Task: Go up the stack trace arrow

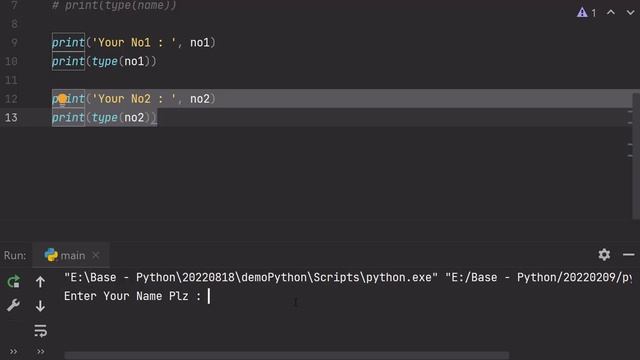Action: click(40, 282)
